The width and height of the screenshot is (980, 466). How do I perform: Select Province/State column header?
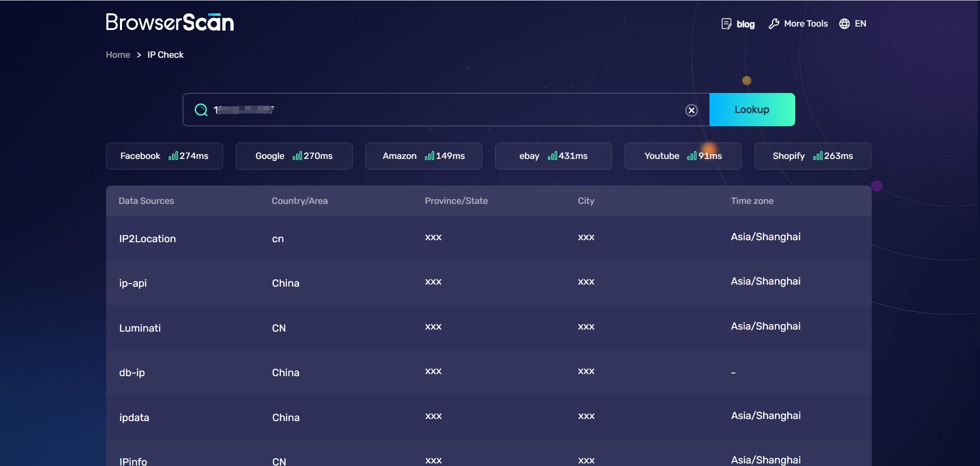click(x=456, y=201)
